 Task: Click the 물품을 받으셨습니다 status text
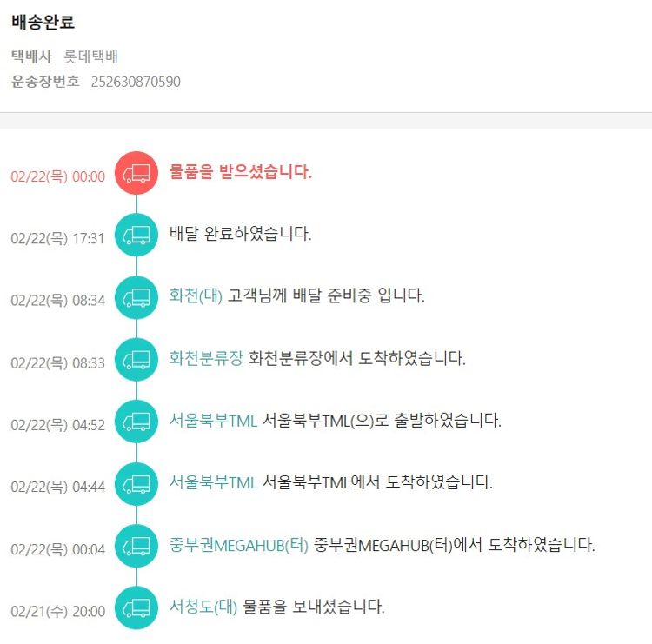coord(241,172)
